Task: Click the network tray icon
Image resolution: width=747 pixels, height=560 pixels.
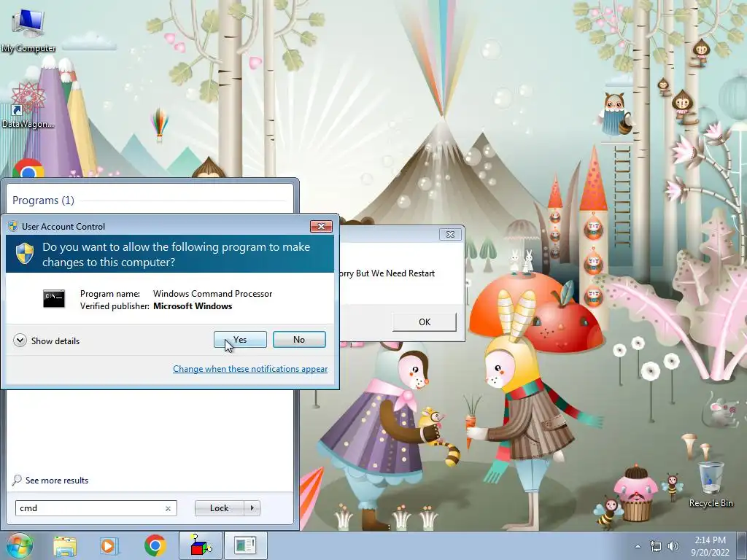Action: (656, 546)
